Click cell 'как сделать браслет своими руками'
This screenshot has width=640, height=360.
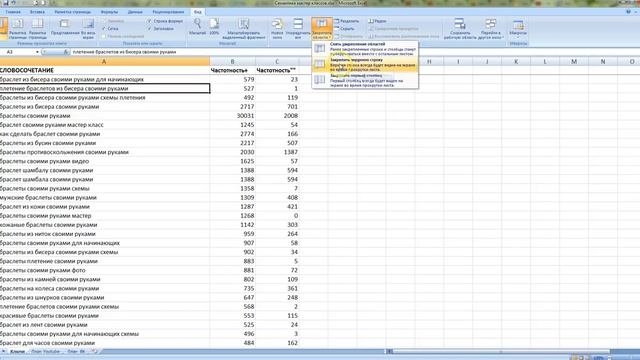[x=105, y=134]
